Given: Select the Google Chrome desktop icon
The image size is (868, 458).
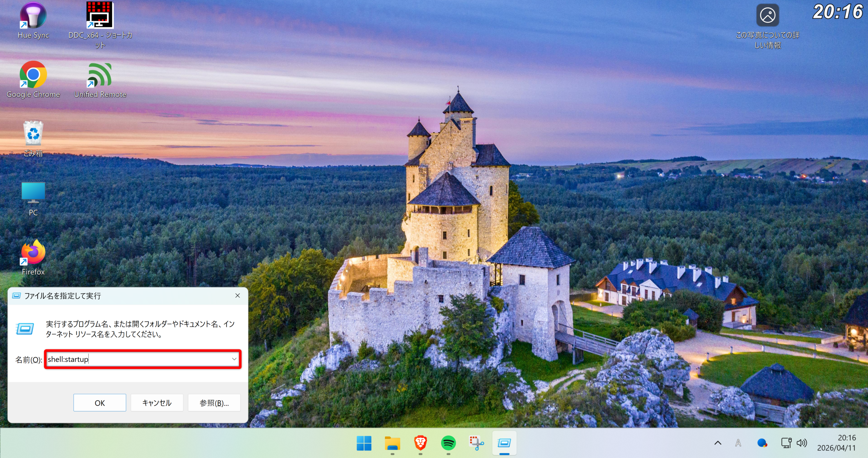Looking at the screenshot, I should pyautogui.click(x=33, y=75).
